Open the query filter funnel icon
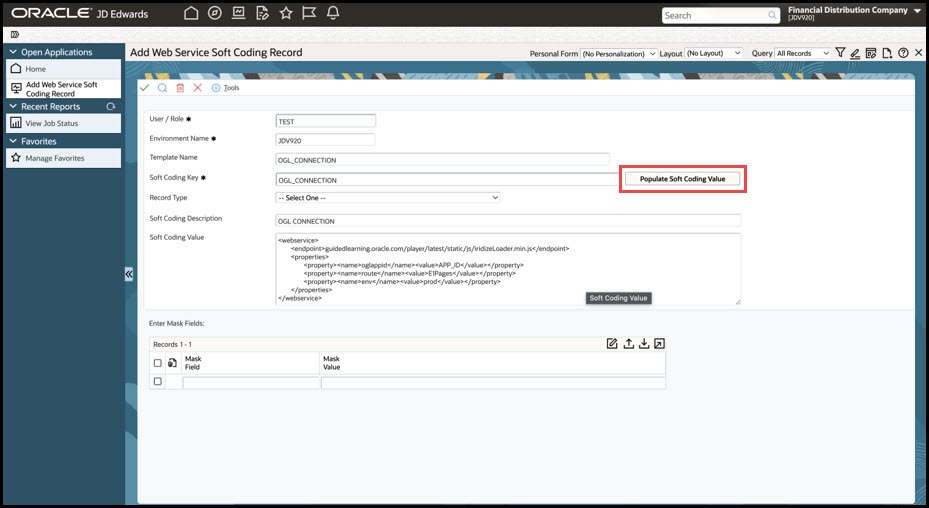Image resolution: width=929 pixels, height=508 pixels. tap(840, 53)
